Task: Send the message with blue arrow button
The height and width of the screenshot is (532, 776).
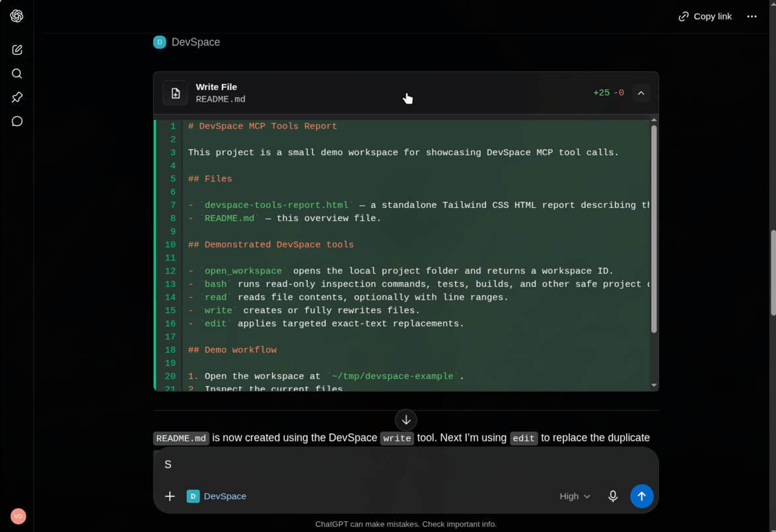Action: point(641,496)
